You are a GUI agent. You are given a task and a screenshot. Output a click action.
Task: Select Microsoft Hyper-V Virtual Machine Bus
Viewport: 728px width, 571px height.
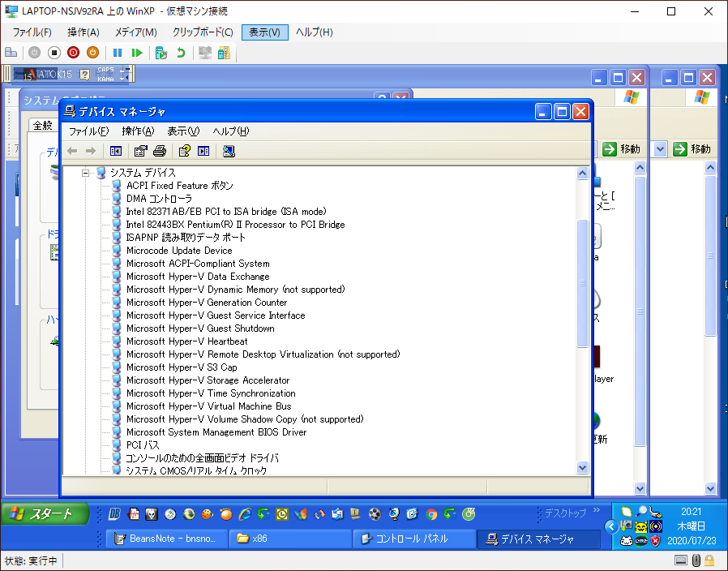[209, 406]
